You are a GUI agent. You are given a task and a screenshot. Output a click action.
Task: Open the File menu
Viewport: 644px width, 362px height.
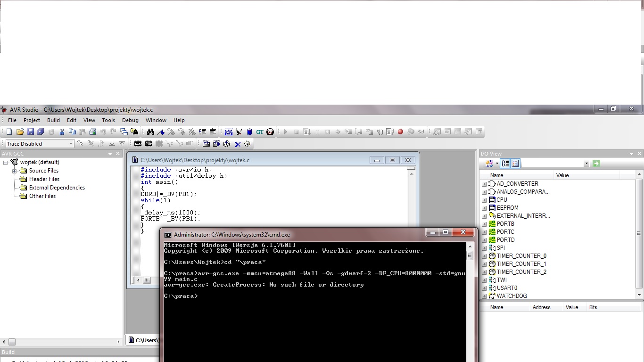pyautogui.click(x=12, y=120)
